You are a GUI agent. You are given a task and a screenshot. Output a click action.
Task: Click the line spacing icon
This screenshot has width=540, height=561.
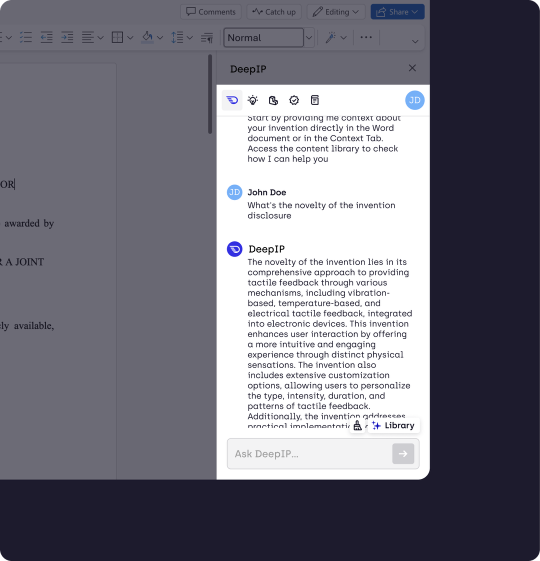tap(177, 37)
